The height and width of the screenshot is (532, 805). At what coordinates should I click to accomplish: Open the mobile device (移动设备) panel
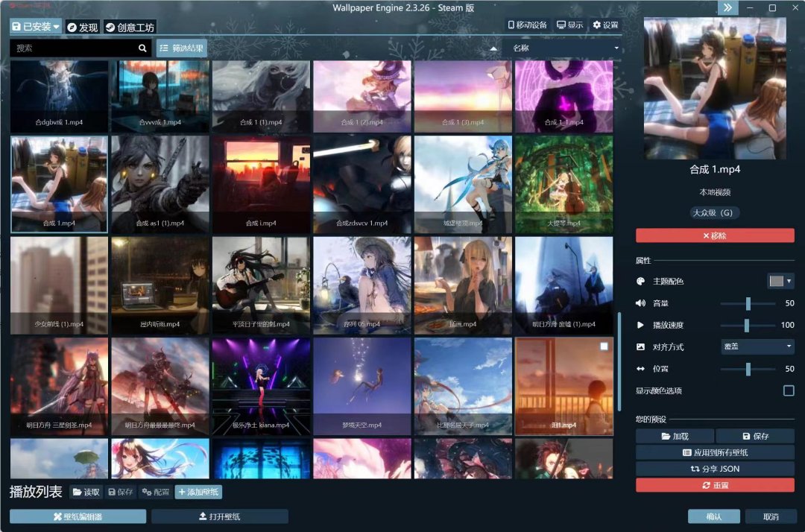tap(528, 25)
